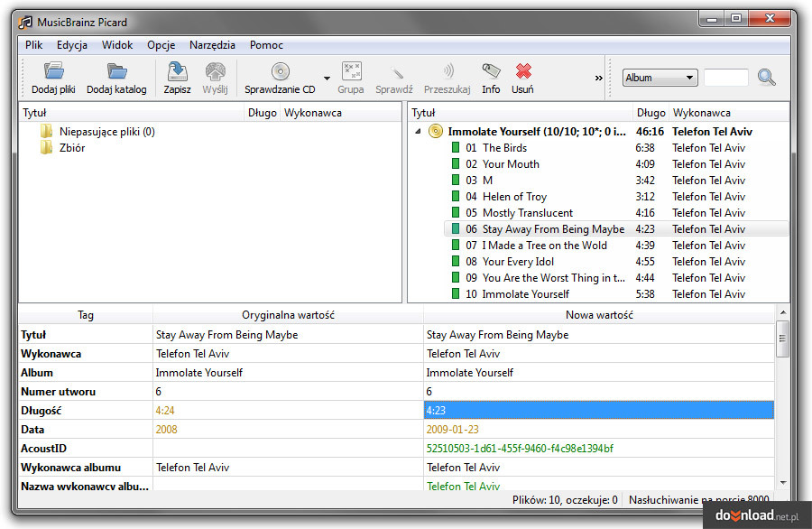Click the tag table scroll down arrow

coord(783,482)
